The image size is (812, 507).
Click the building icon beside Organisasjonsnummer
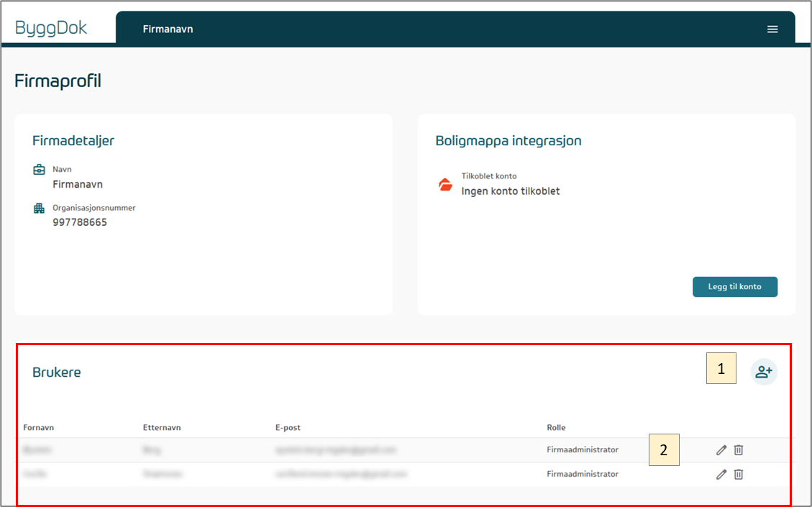coord(39,209)
